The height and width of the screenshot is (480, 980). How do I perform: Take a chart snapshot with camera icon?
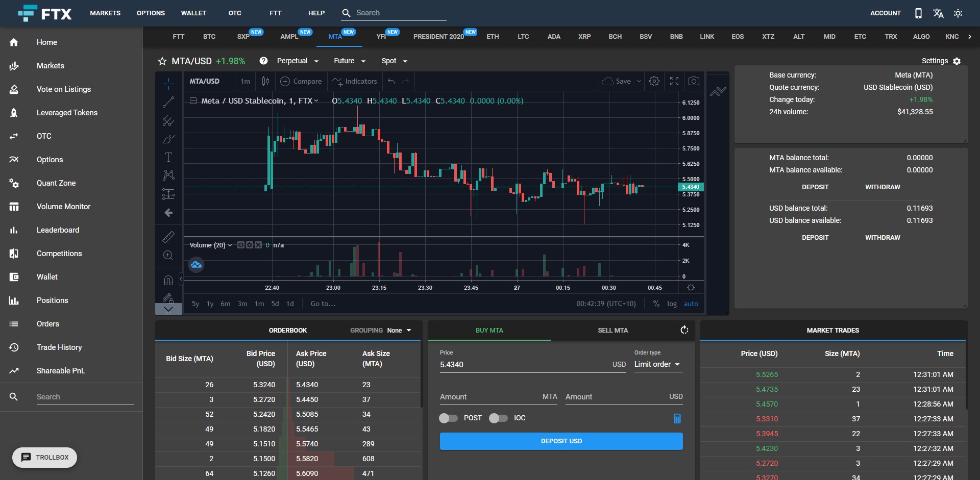pos(694,81)
